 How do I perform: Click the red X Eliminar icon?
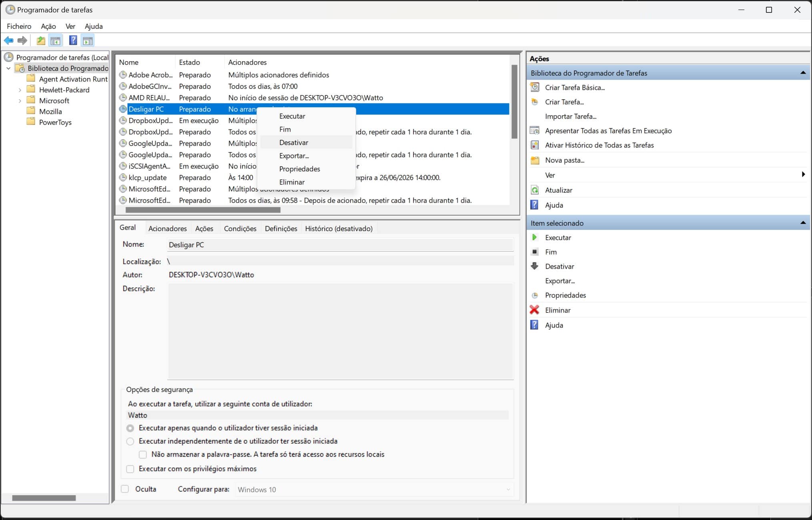click(x=534, y=310)
